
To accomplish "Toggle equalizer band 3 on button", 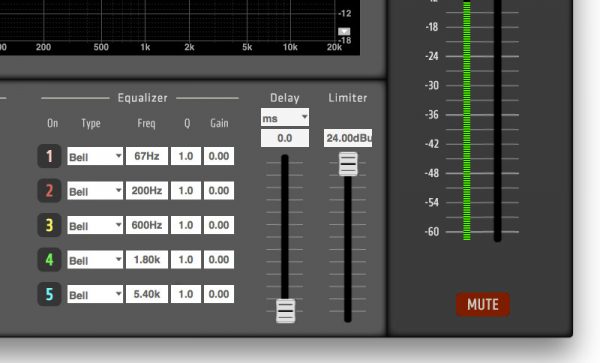I will tap(49, 225).
